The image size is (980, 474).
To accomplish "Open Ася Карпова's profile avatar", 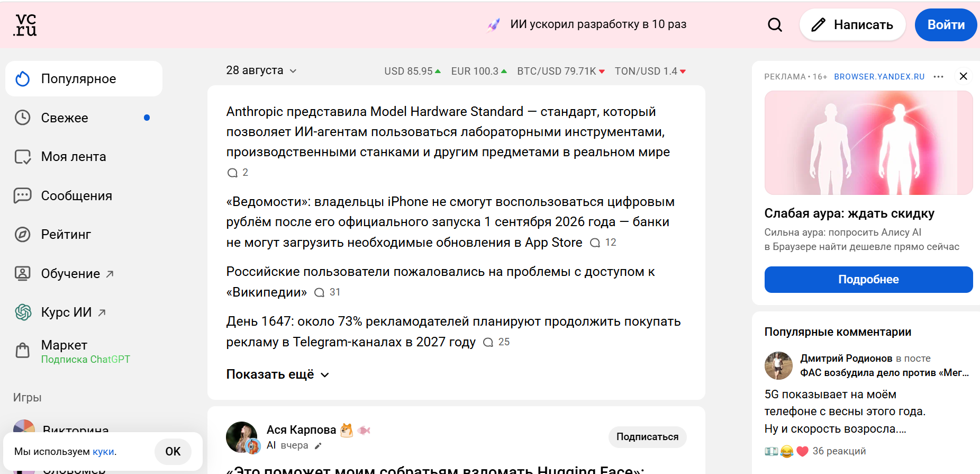I will click(242, 437).
